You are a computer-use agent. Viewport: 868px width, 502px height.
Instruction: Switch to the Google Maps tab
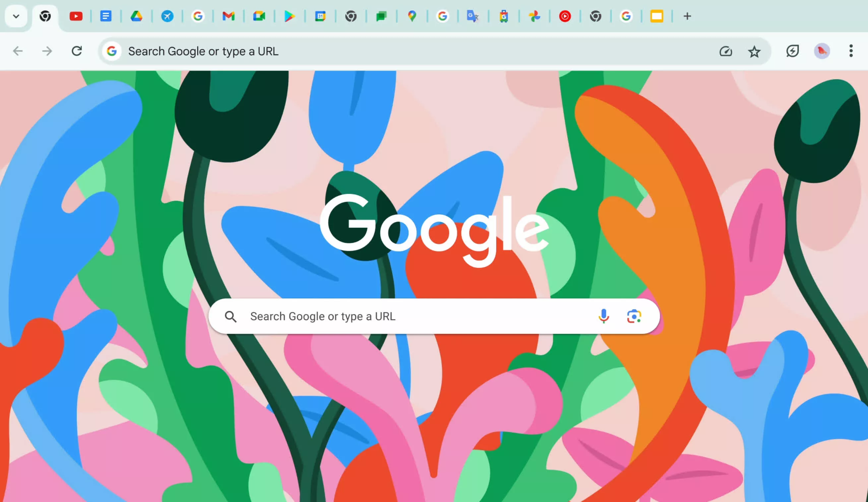[412, 16]
